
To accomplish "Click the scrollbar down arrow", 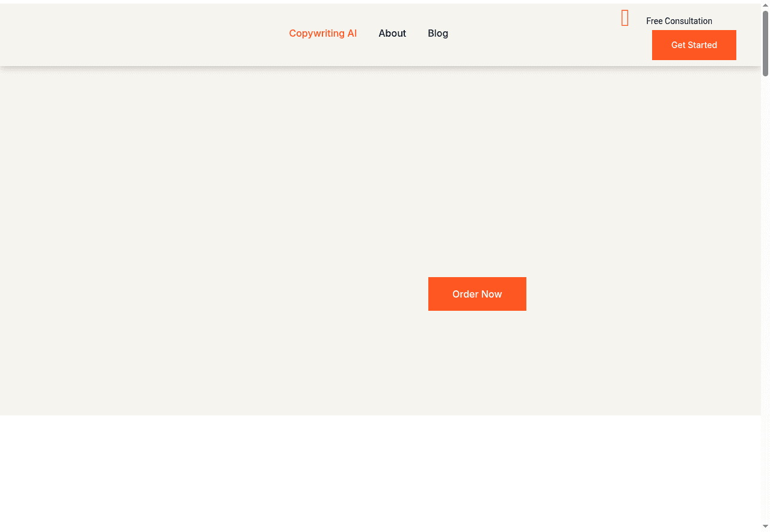I will pos(765,527).
